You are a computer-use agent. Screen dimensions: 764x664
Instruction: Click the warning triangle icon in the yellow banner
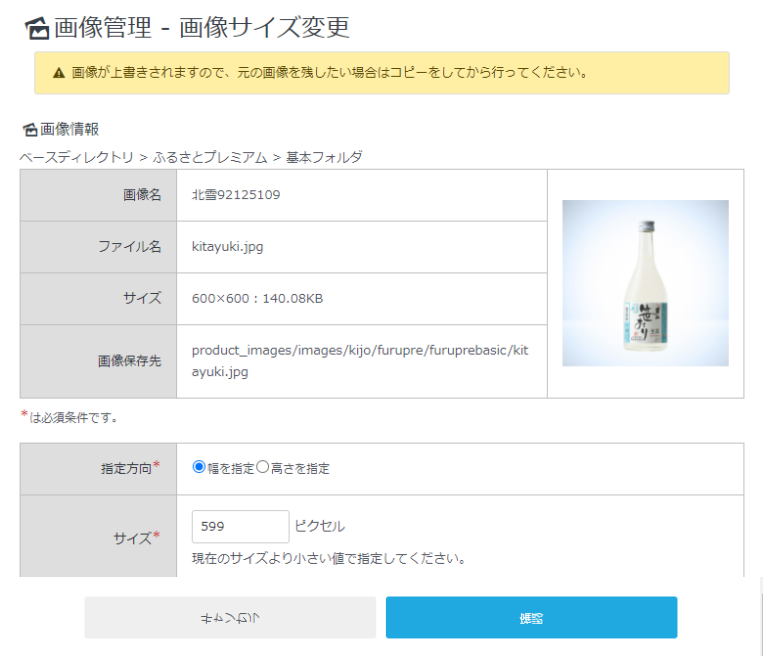(58, 73)
